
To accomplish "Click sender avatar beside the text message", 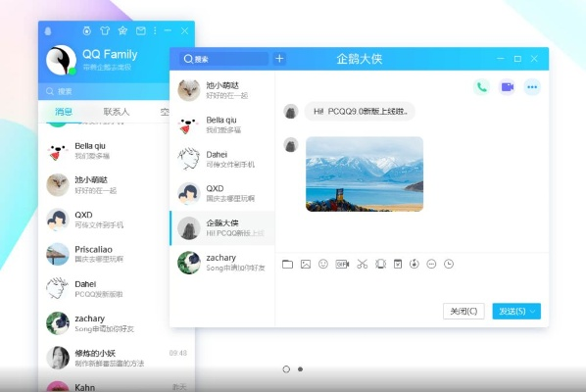I will [x=291, y=112].
